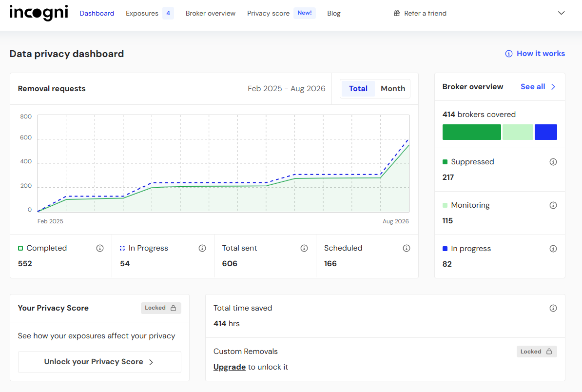Screen dimensions: 582x392
Task: Open info icon for Monitoring brokers
Action: click(x=553, y=205)
